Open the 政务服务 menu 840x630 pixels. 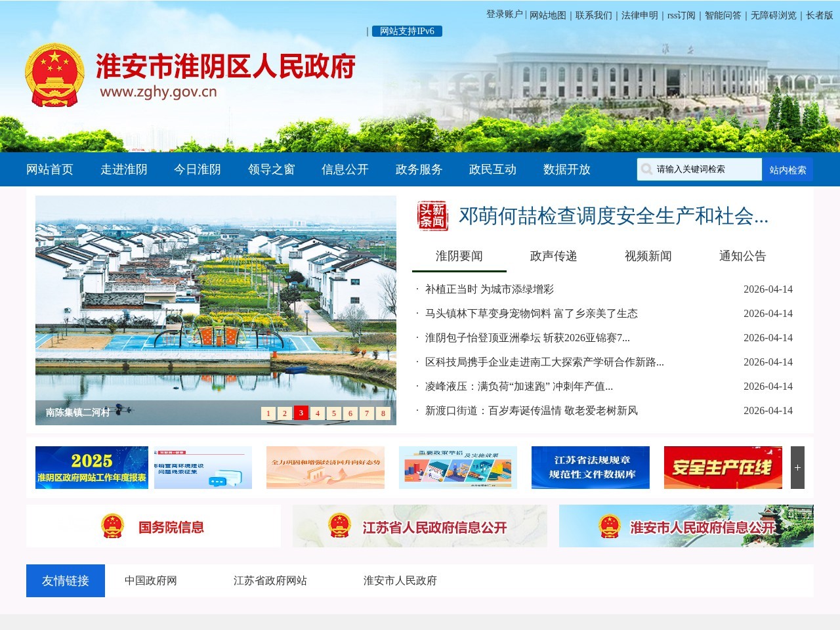419,169
